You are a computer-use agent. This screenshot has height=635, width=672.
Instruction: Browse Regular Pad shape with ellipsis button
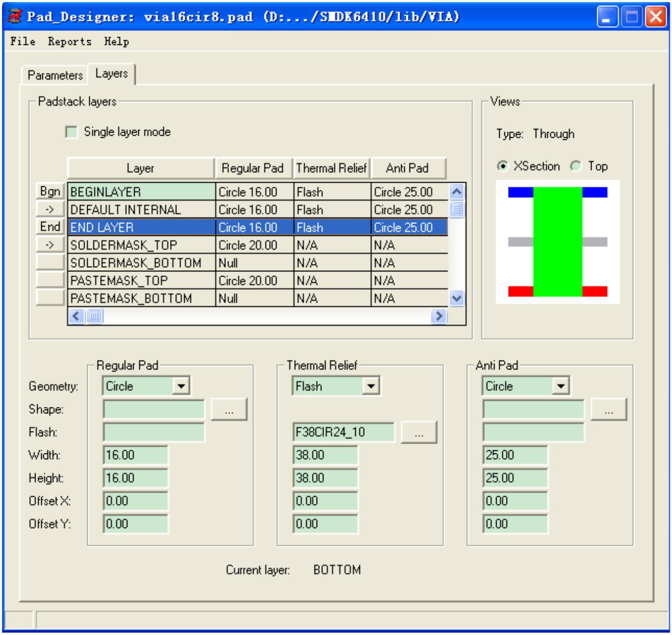tap(229, 410)
